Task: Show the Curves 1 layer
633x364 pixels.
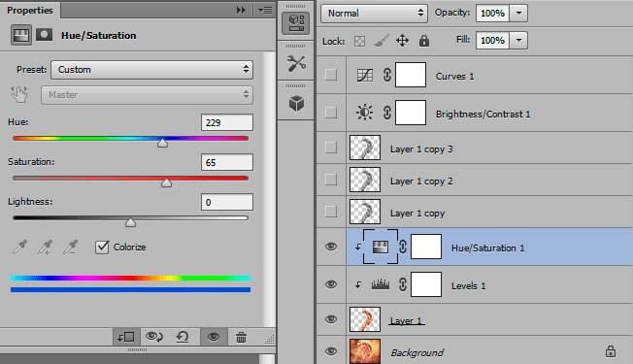Action: pos(331,75)
